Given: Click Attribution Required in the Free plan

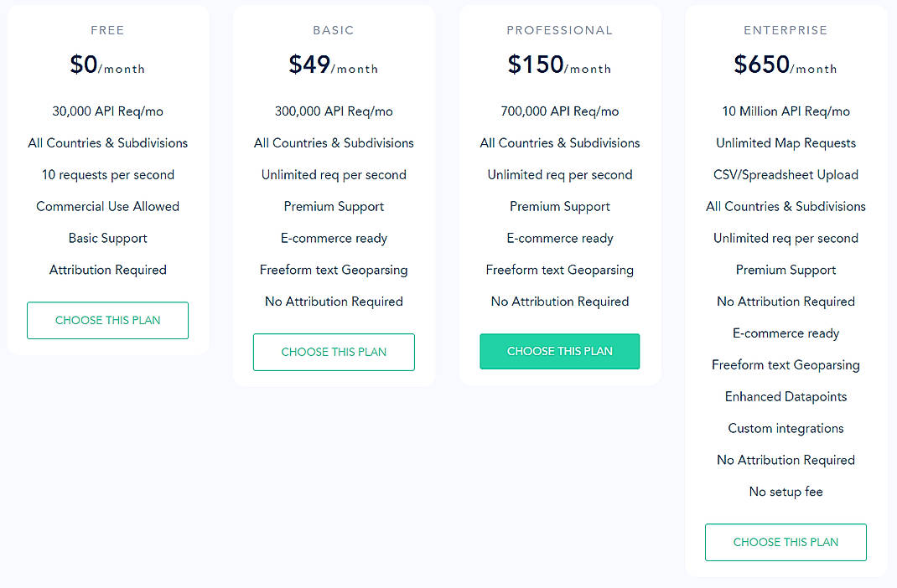Looking at the screenshot, I should (107, 270).
